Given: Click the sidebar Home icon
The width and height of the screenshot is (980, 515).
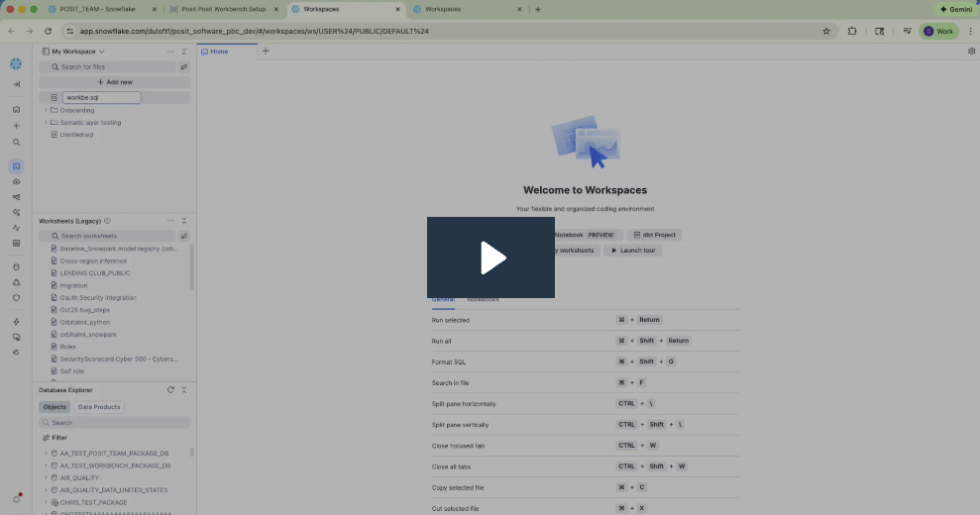Looking at the screenshot, I should coord(16,109).
